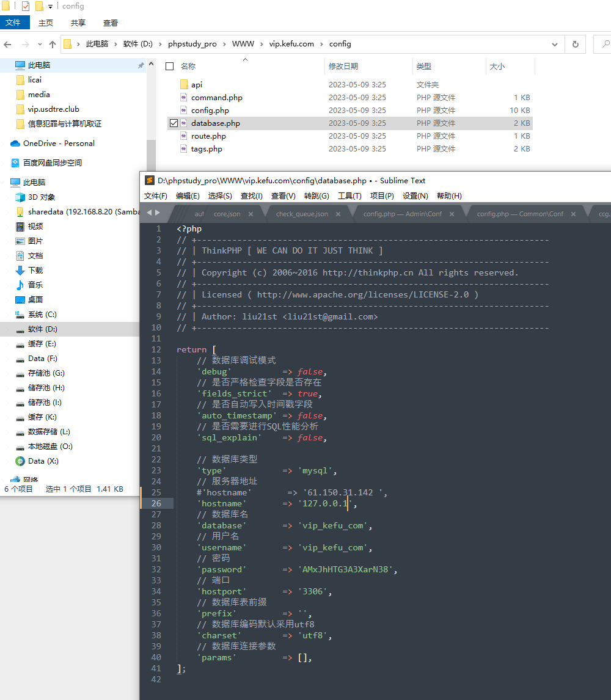Click 图片 library icon

click(20, 241)
